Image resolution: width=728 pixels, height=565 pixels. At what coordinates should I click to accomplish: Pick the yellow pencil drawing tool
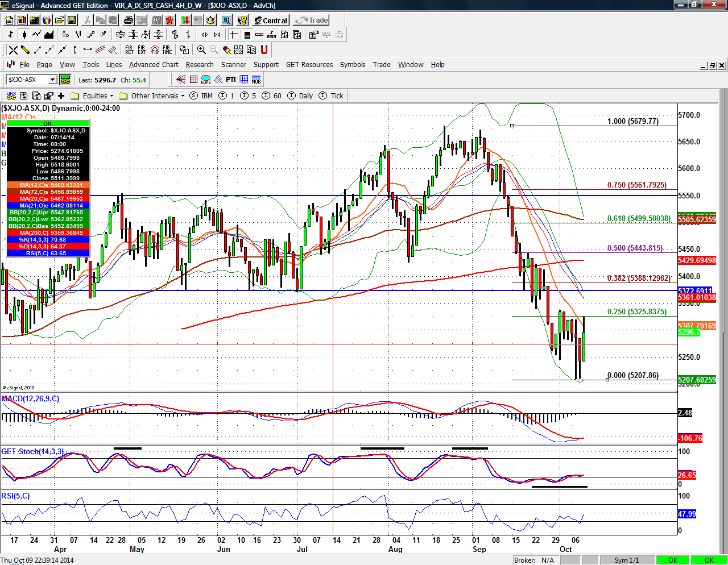tap(25, 50)
